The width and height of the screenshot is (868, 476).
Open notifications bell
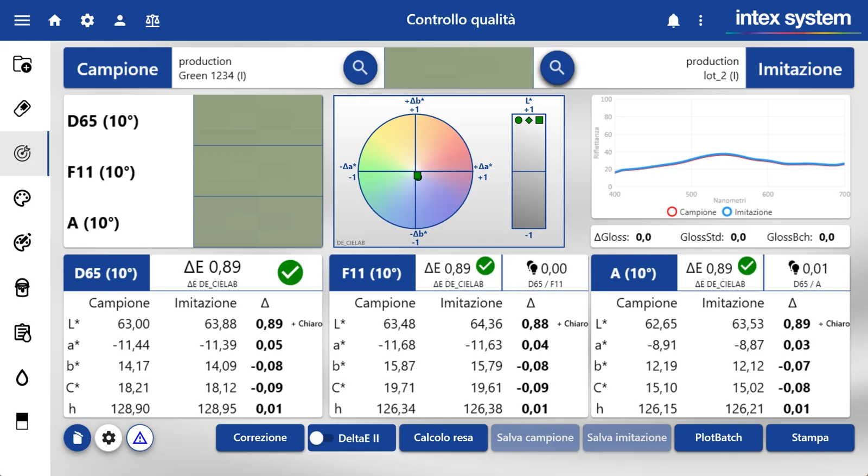click(673, 21)
